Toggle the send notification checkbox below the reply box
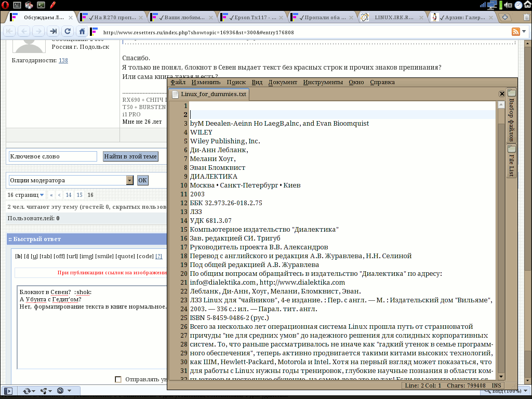The width and height of the screenshot is (532, 399). click(118, 379)
